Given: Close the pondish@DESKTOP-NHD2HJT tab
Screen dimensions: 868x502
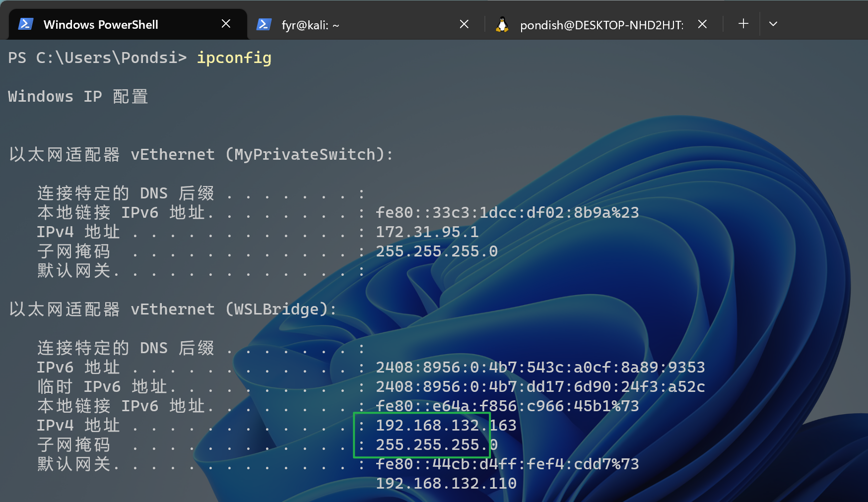Looking at the screenshot, I should coord(702,24).
